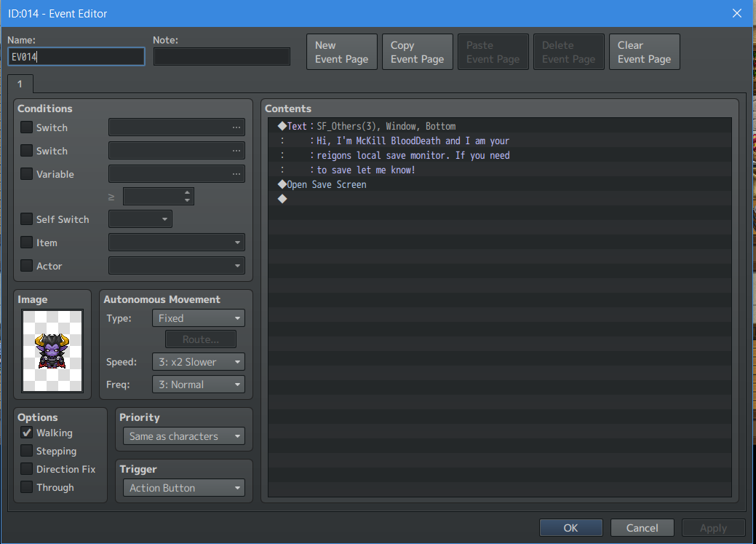This screenshot has width=756, height=544.
Task: Confirm with the OK button
Action: click(x=571, y=527)
